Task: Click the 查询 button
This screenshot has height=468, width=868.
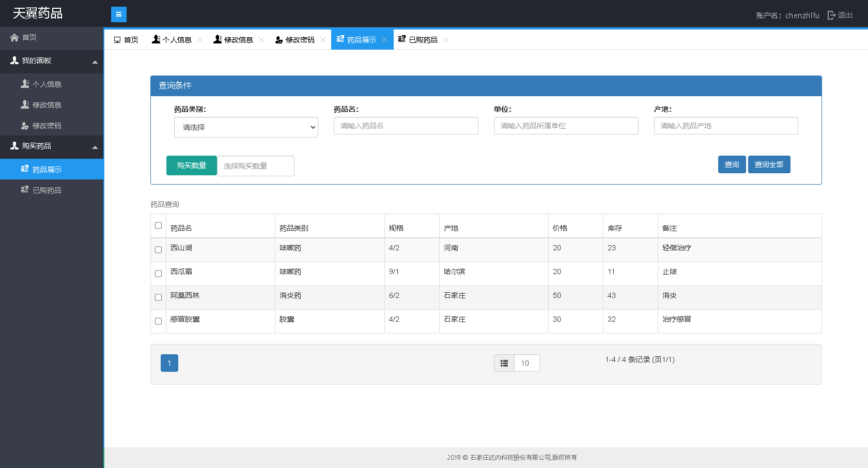Action: [x=732, y=164]
